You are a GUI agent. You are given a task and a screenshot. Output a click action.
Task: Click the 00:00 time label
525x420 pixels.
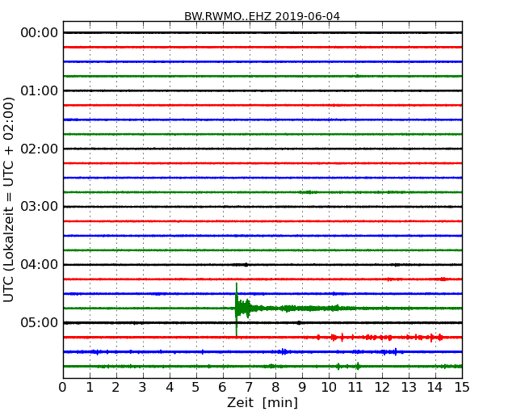pyautogui.click(x=40, y=33)
